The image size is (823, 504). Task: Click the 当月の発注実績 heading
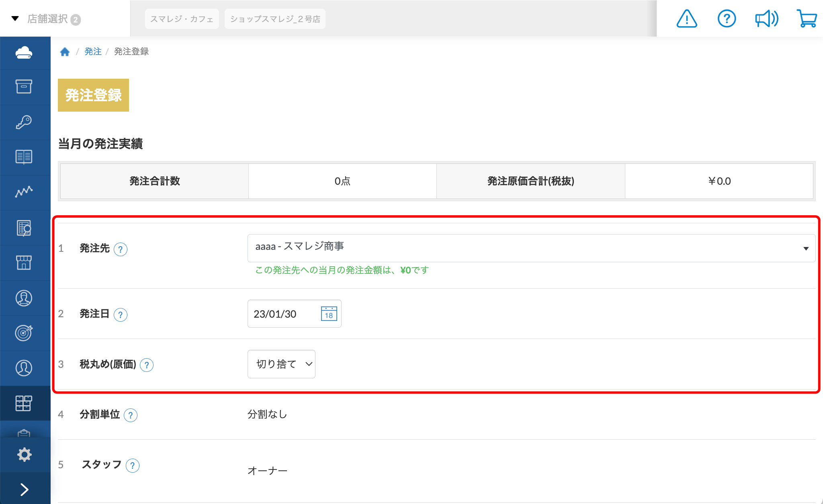(100, 144)
